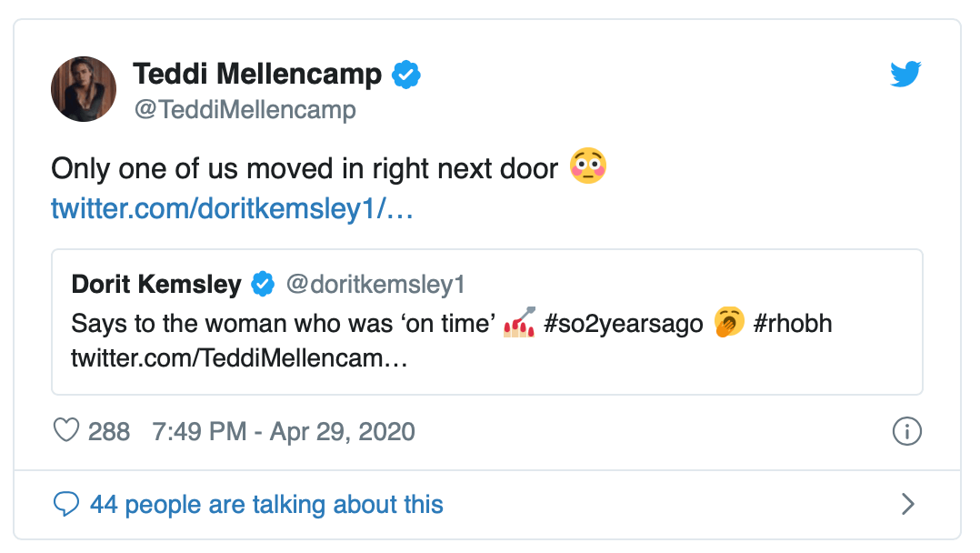Click the speech bubble reply icon
Screen dimensions: 980x553
coord(67,504)
